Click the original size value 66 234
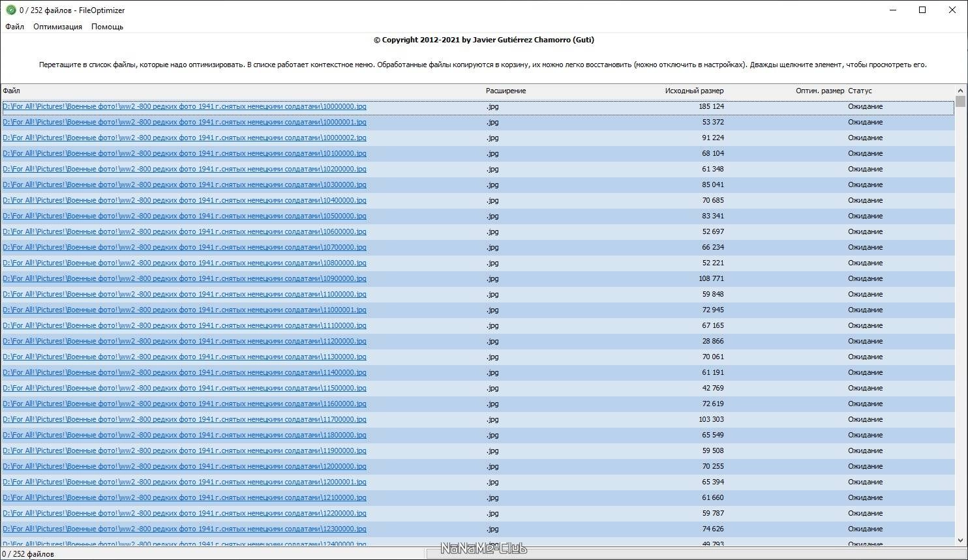Screen dimensions: 968x560 713,247
